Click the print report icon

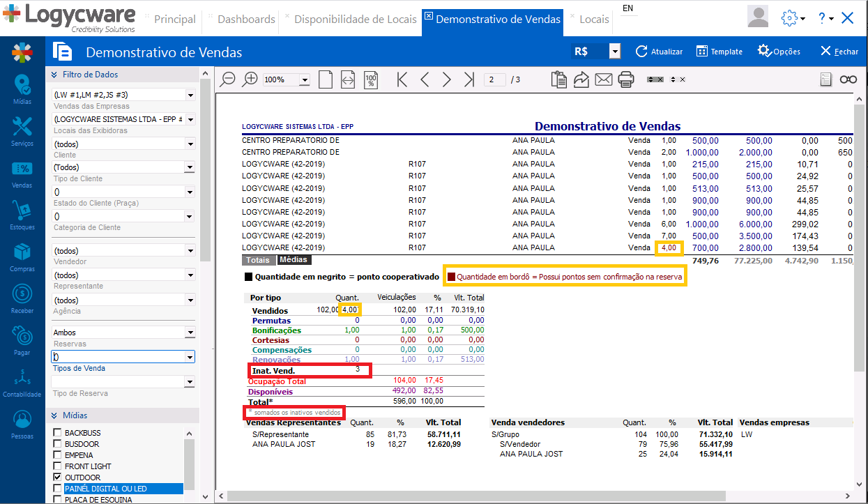tap(625, 79)
